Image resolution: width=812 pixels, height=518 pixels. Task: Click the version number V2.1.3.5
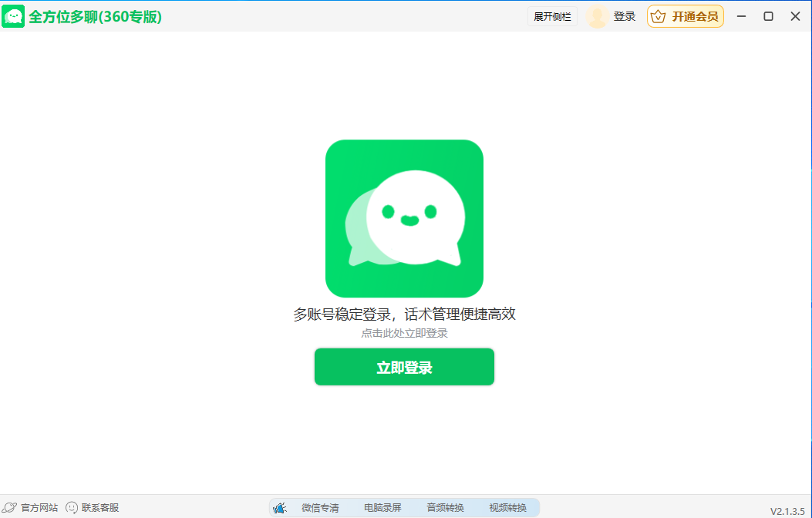[x=787, y=511]
